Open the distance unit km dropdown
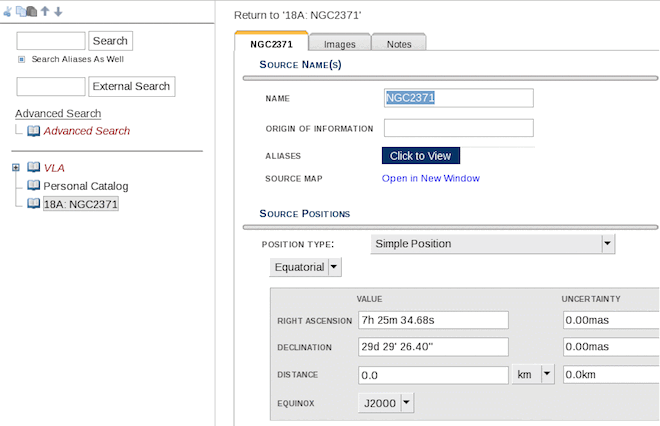This screenshot has height=426, width=660. [547, 374]
